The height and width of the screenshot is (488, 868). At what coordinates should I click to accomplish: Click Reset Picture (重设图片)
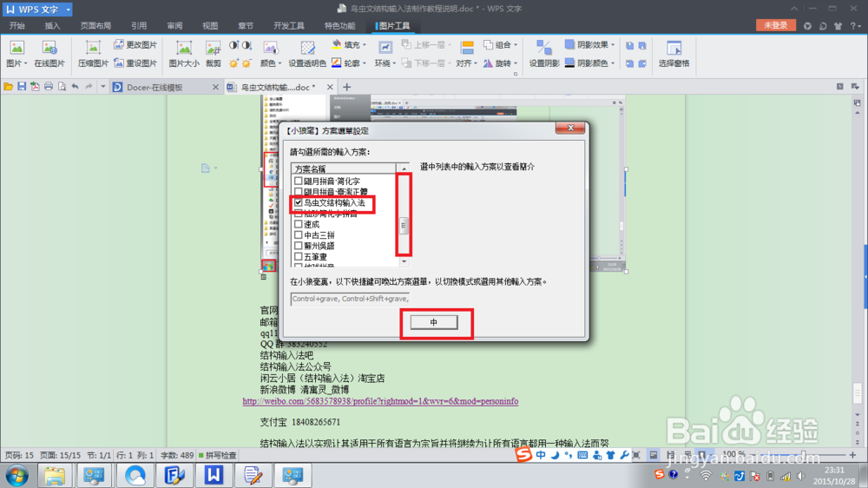[x=135, y=63]
